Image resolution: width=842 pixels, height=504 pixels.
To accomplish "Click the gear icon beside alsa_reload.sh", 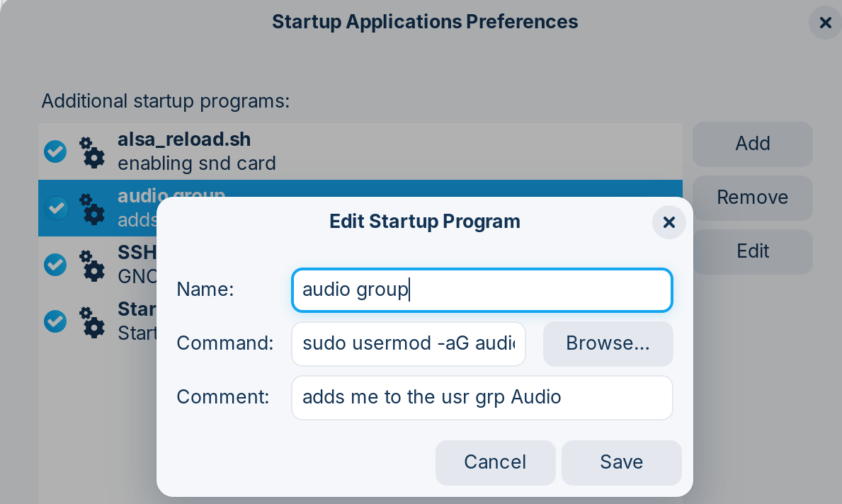I will [x=92, y=152].
